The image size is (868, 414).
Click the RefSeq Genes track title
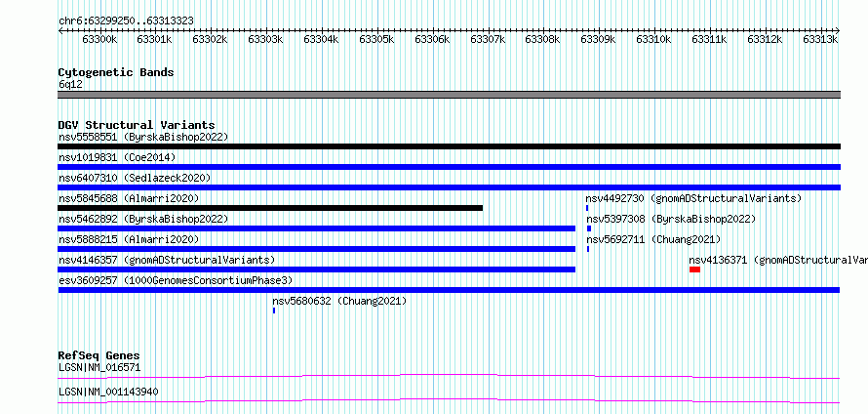click(x=99, y=355)
